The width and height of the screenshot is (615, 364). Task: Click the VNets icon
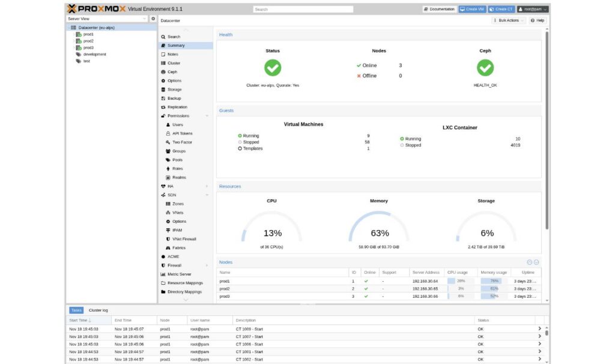tap(168, 213)
